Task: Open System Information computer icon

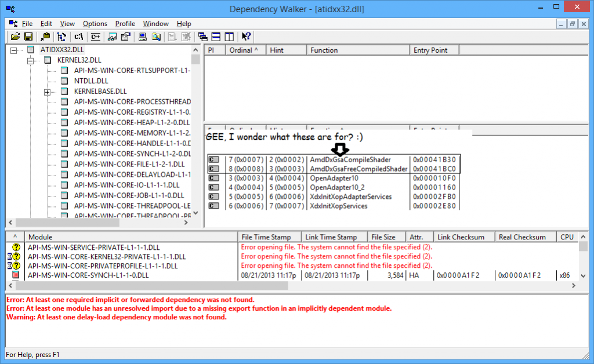Action: pyautogui.click(x=143, y=37)
